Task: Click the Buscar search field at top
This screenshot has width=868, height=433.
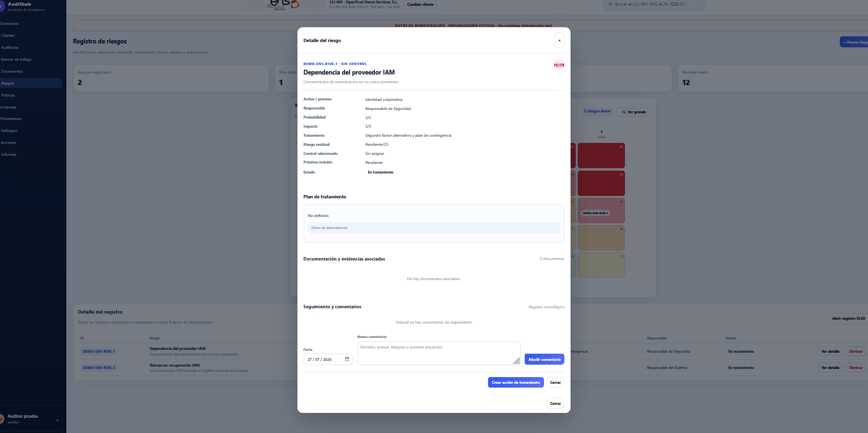Action: coord(654,4)
